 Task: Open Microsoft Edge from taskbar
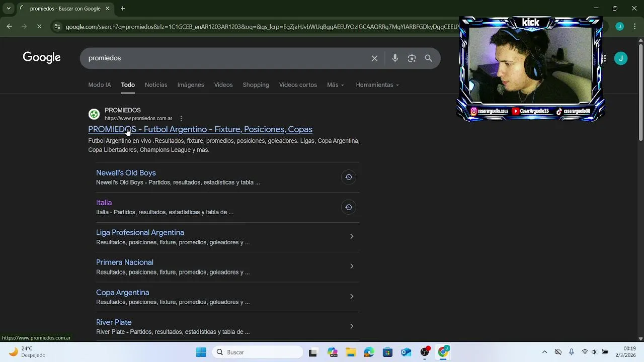[x=369, y=352]
